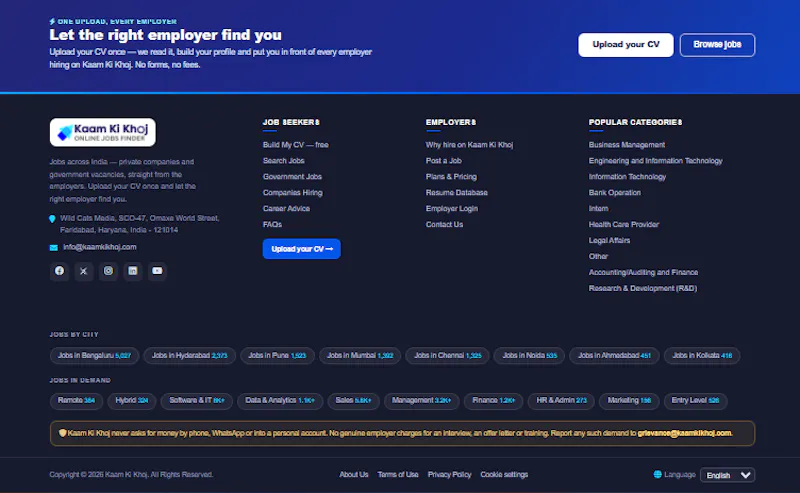Select the Jobs in Ahmedabad chip
Image resolution: width=800 pixels, height=493 pixels.
614,355
